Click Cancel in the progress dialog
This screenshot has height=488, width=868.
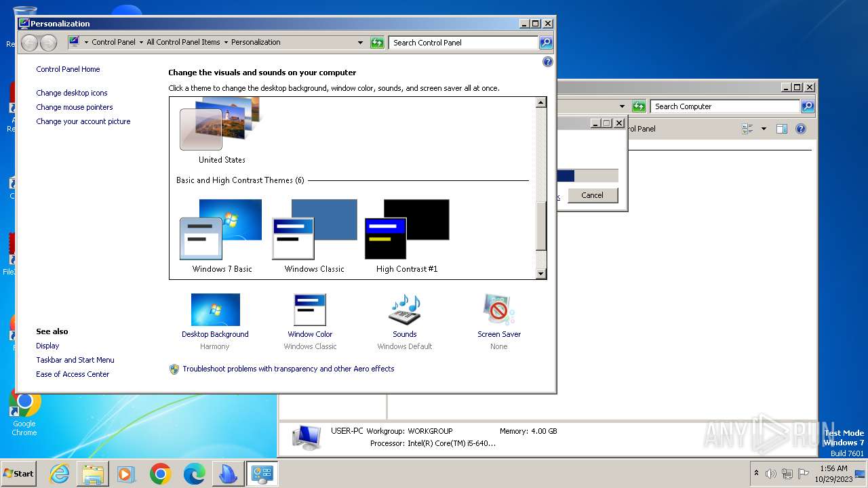click(592, 195)
